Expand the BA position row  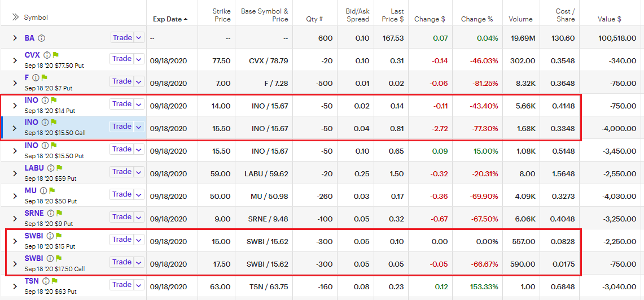click(15, 38)
